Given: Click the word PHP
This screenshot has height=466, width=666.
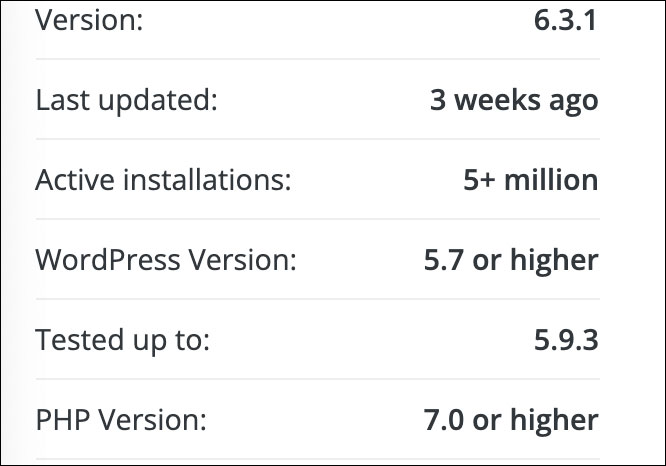Looking at the screenshot, I should point(63,420).
